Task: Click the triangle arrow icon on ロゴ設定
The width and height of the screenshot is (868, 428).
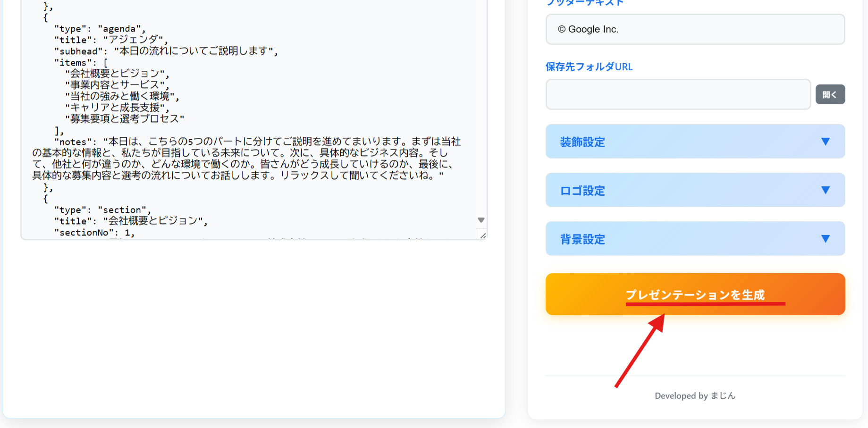Action: click(825, 190)
